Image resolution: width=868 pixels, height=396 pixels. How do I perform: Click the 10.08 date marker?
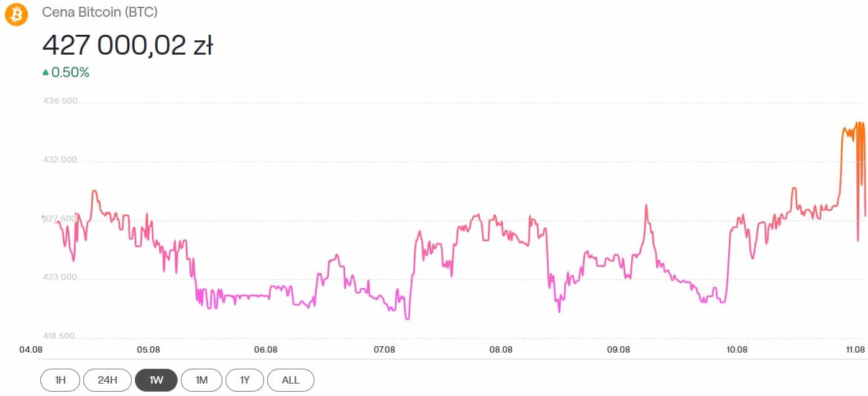click(736, 349)
